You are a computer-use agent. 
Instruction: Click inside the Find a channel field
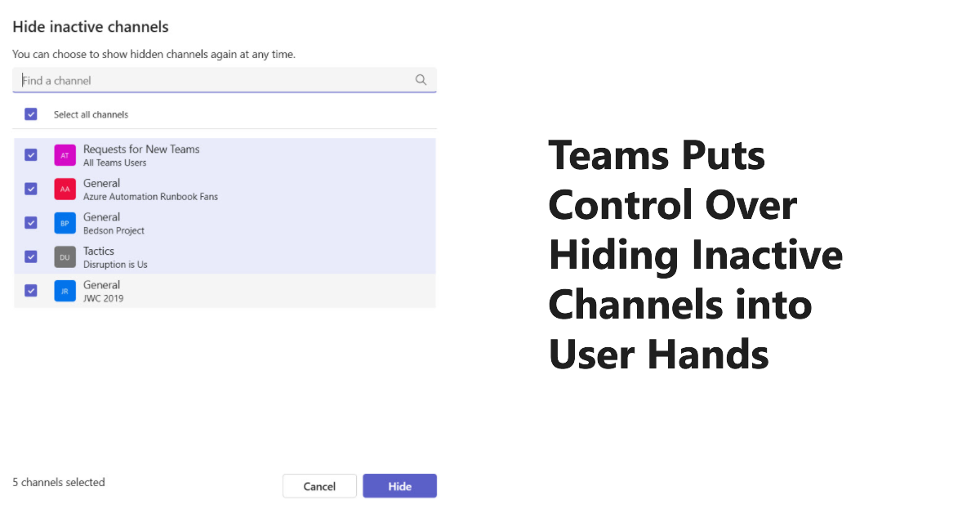tap(163, 79)
